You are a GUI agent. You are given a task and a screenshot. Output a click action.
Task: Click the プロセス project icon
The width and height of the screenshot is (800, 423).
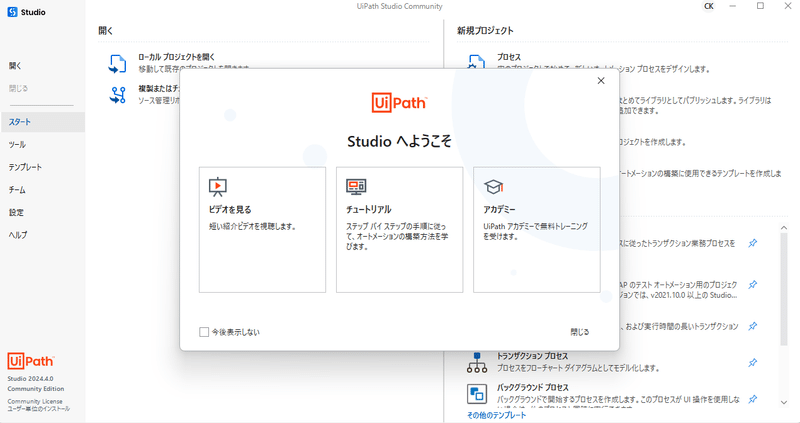coord(477,61)
